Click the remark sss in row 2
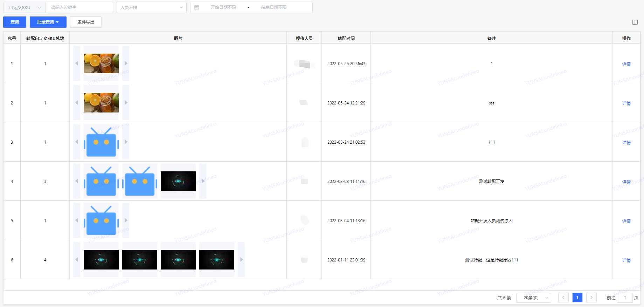This screenshot has height=307, width=644. pos(492,103)
